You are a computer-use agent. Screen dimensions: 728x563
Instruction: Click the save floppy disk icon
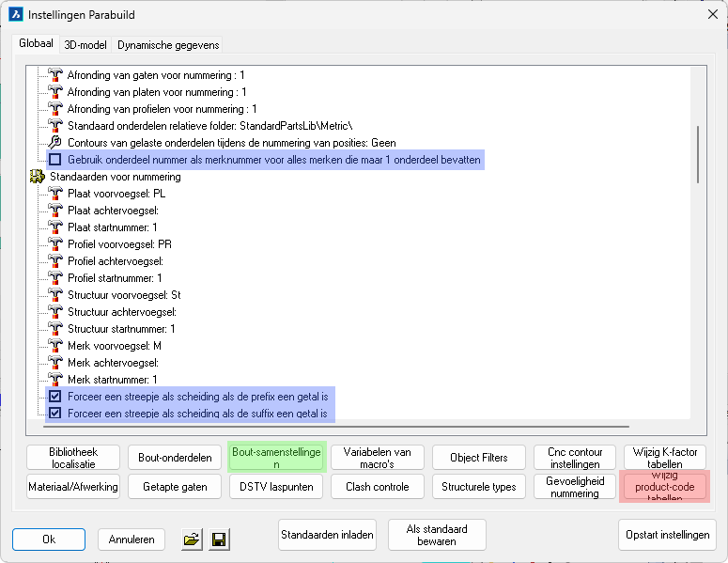[x=219, y=540]
